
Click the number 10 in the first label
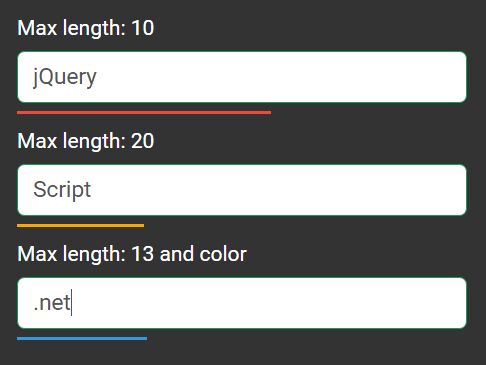(143, 28)
